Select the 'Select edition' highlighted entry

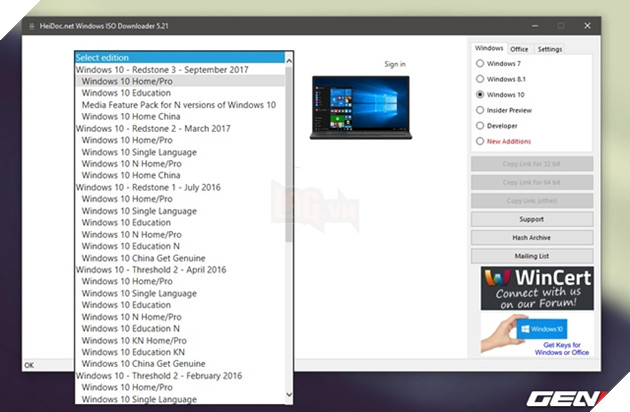180,57
